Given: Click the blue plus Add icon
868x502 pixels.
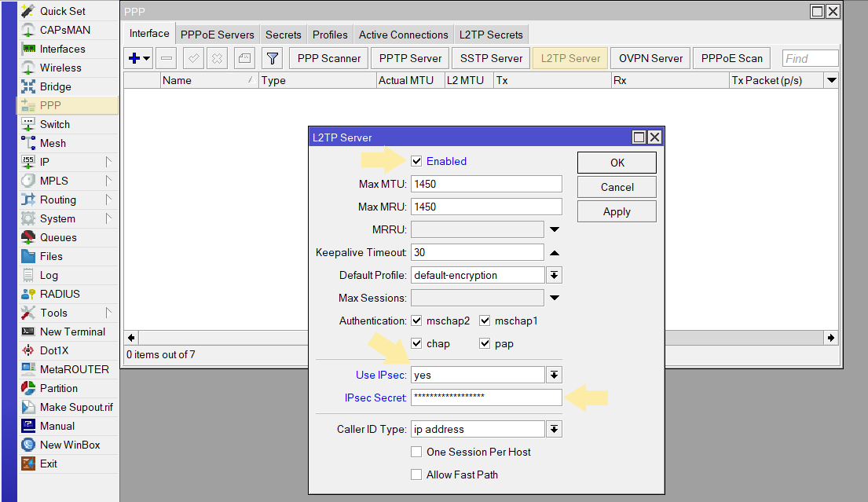Looking at the screenshot, I should point(135,58).
